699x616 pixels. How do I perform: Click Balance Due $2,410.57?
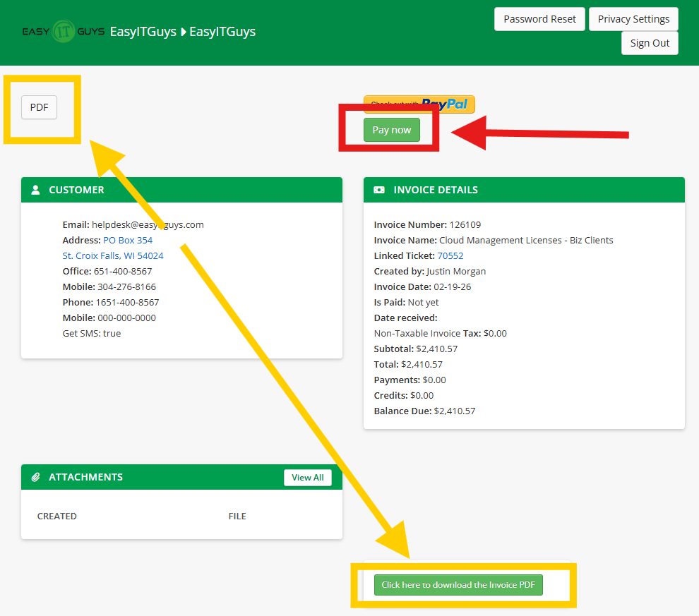click(424, 411)
